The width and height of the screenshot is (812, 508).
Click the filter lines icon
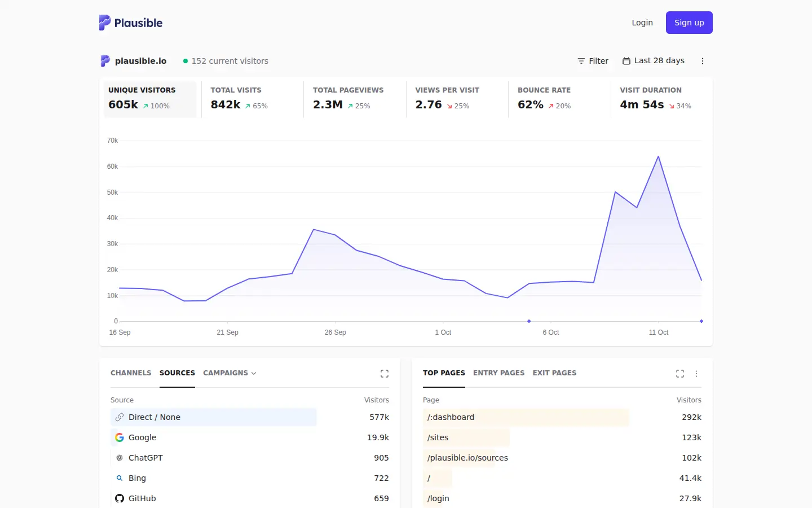click(581, 61)
